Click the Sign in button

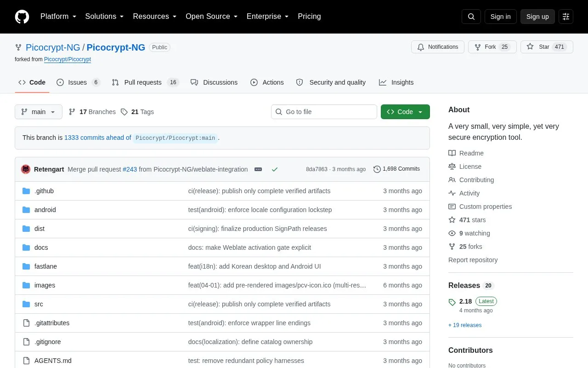(500, 17)
